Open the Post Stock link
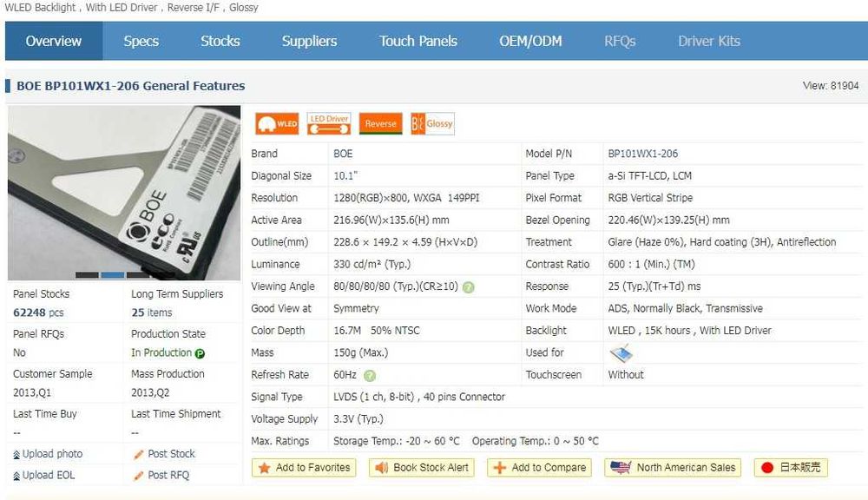 pyautogui.click(x=172, y=454)
